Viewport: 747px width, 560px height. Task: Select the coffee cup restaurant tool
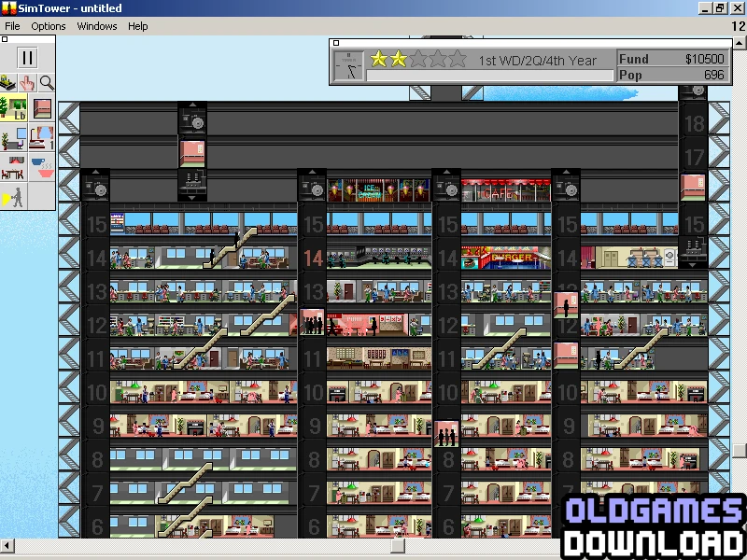[x=42, y=168]
